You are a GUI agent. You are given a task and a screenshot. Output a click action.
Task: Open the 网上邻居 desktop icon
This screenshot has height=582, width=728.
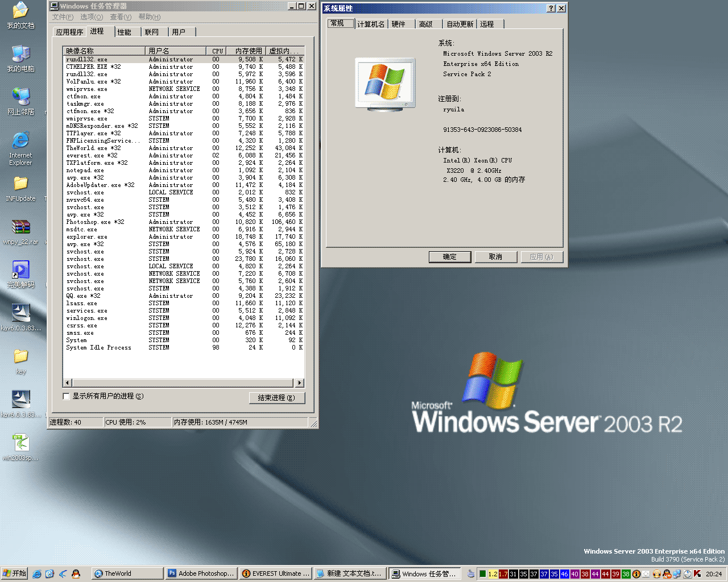click(x=20, y=102)
